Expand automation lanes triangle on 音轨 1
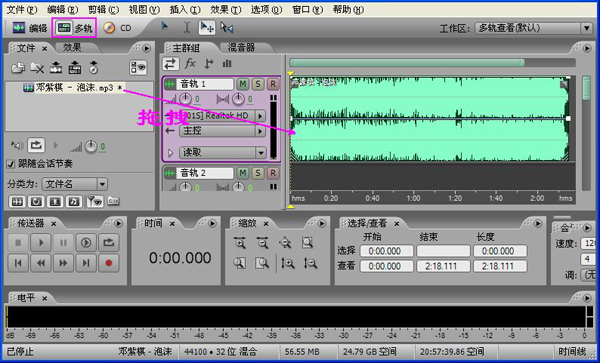This screenshot has width=600, height=363. tap(171, 153)
